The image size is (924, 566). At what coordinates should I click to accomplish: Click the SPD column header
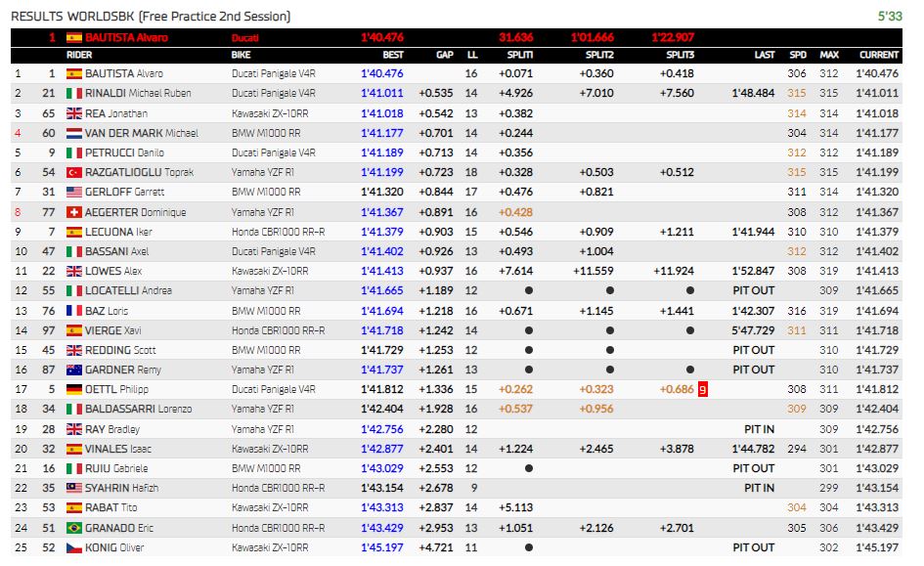(798, 55)
